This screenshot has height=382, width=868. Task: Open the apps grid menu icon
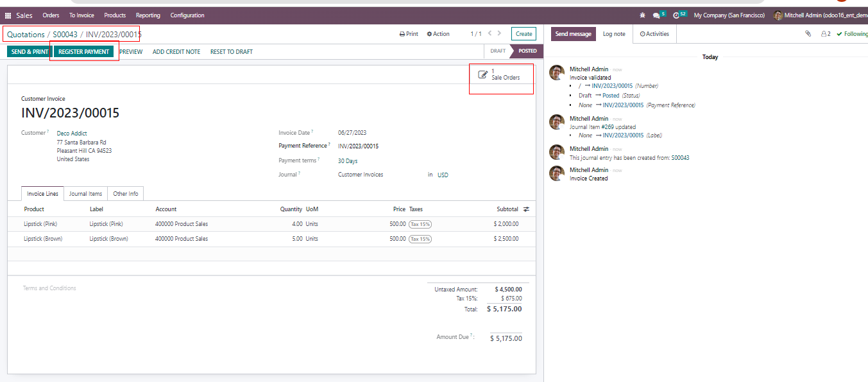[x=8, y=15]
